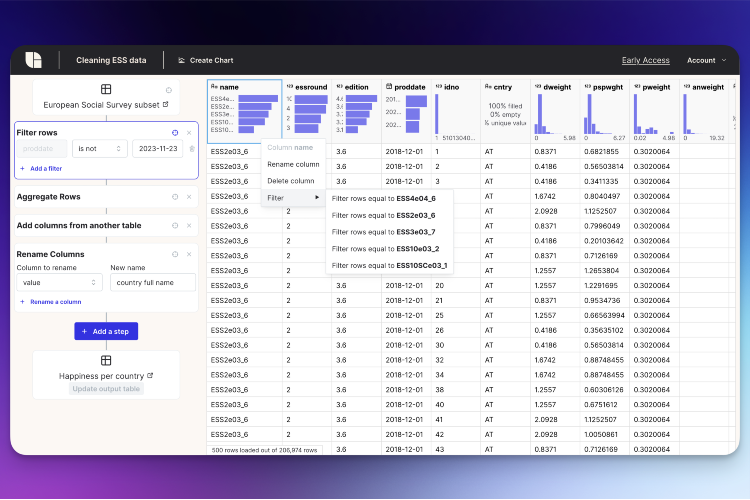This screenshot has height=500, width=750.
Task: Toggle the Aggregate Rows step circle indicator
Action: coord(175,197)
